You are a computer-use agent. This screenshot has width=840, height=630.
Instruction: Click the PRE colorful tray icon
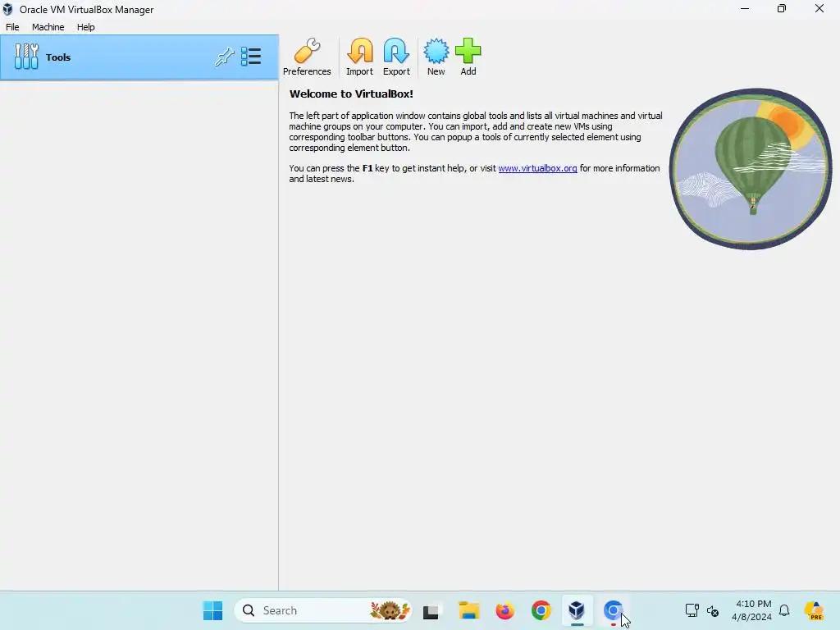click(814, 610)
